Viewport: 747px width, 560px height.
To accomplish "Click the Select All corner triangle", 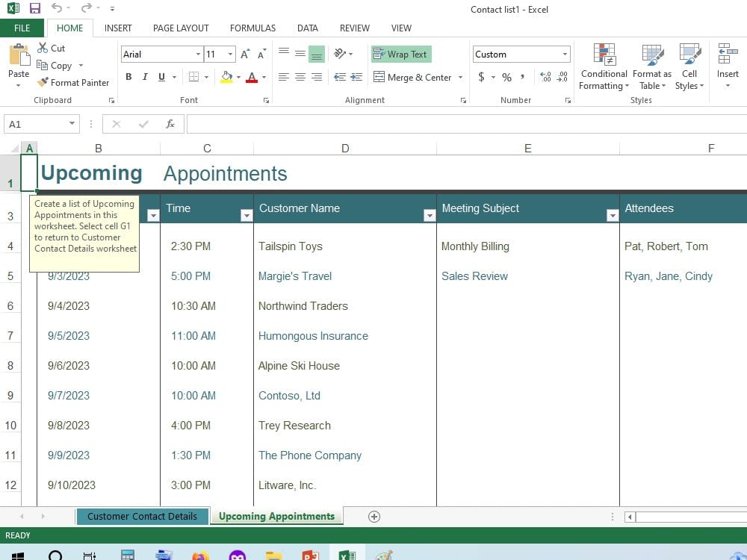I will pyautogui.click(x=14, y=149).
